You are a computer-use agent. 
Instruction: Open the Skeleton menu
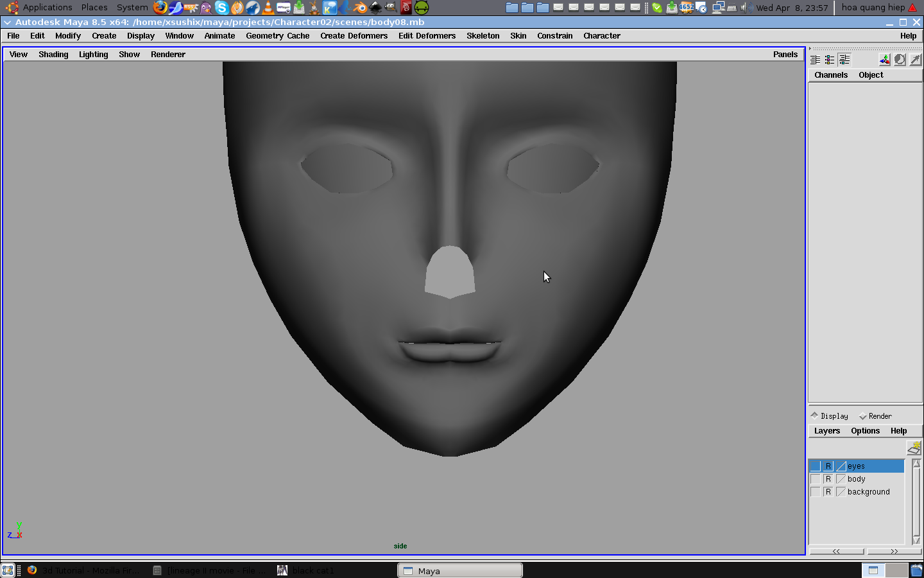point(483,36)
